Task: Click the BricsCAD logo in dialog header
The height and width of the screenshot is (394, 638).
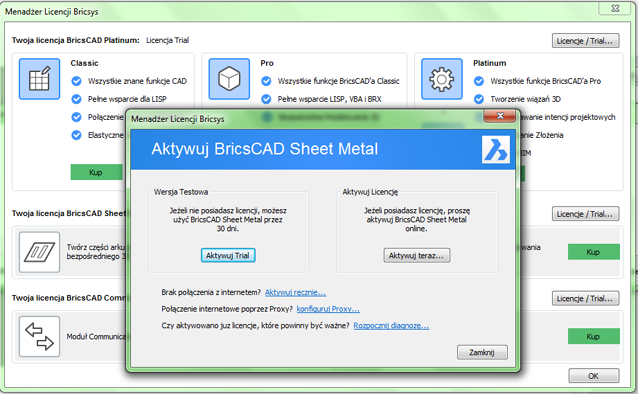Action: pyautogui.click(x=496, y=149)
